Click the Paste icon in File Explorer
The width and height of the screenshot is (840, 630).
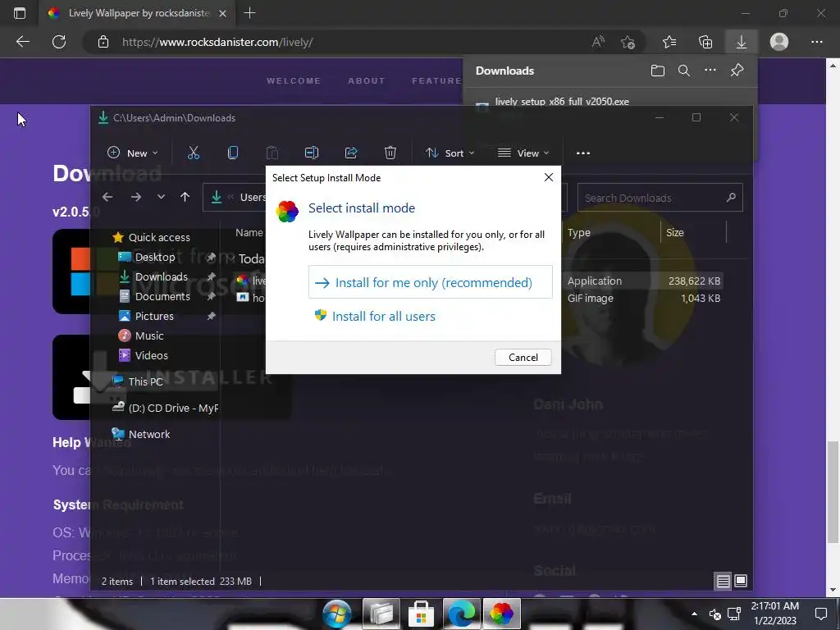pos(272,153)
